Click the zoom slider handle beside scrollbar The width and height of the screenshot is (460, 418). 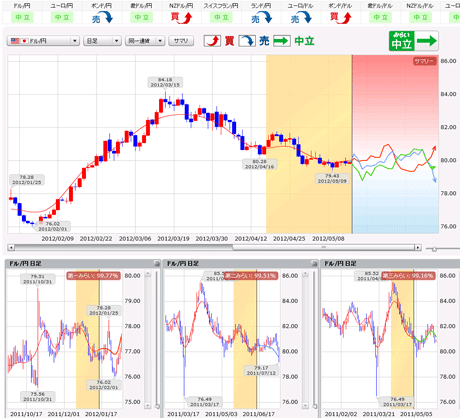click(434, 249)
